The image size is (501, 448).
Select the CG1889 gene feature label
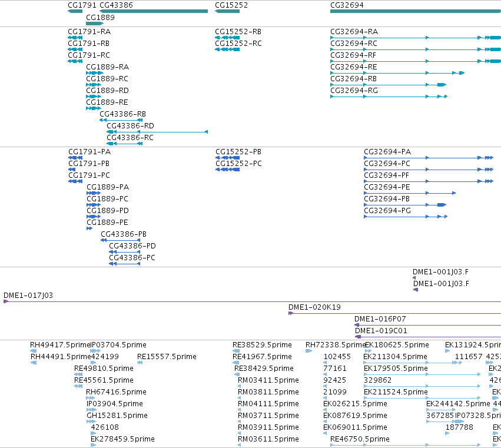click(x=100, y=17)
